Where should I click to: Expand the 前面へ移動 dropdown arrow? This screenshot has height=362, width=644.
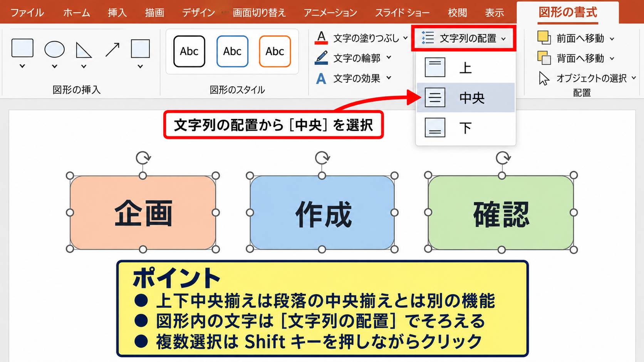coord(612,39)
